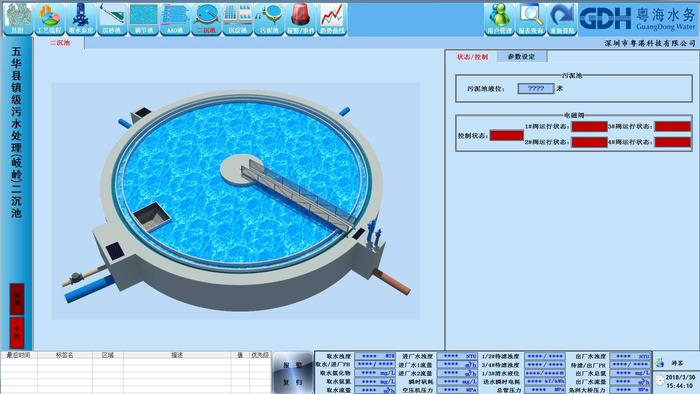Open the 趋势曲线 trend chart icon

(x=332, y=19)
